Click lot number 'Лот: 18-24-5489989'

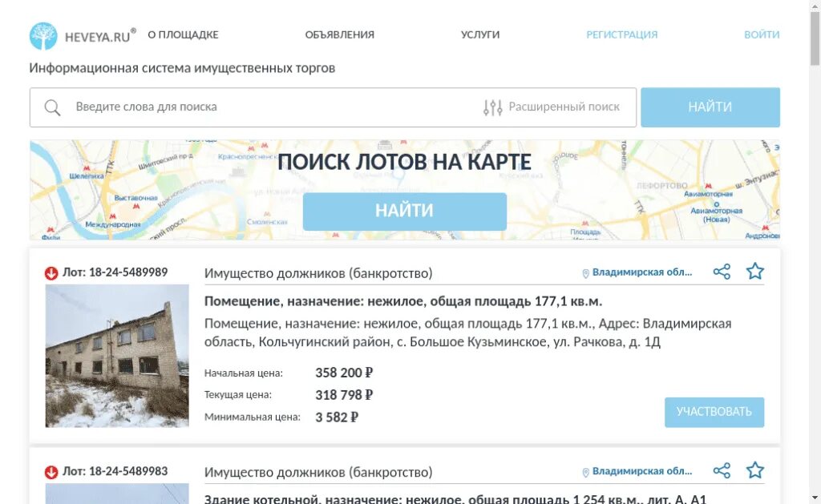pos(115,272)
